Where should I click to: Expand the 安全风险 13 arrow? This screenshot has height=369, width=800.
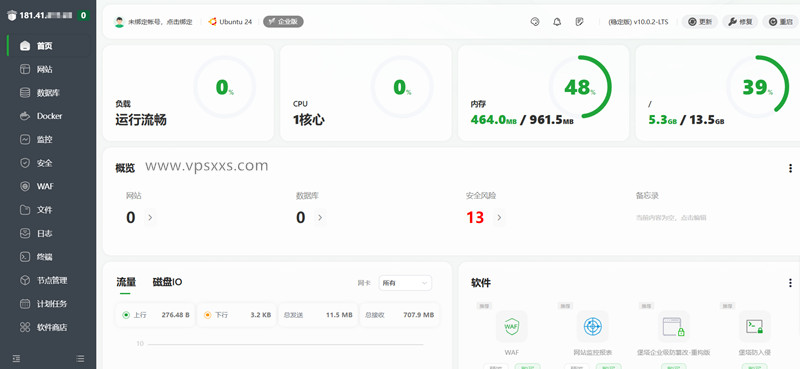[x=499, y=218]
